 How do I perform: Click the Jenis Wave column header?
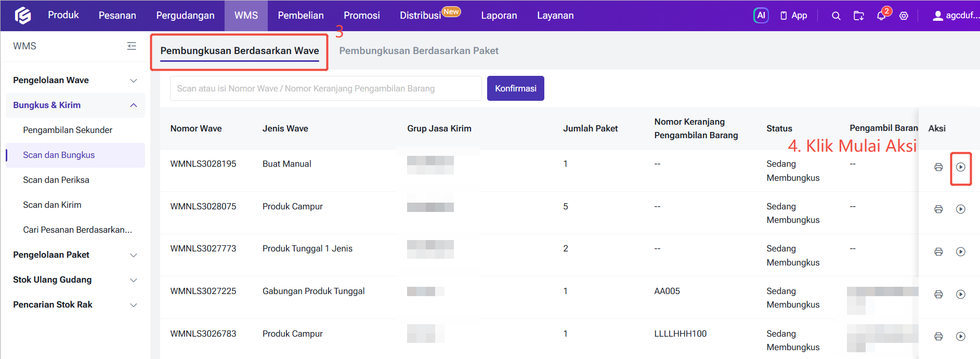(x=285, y=128)
